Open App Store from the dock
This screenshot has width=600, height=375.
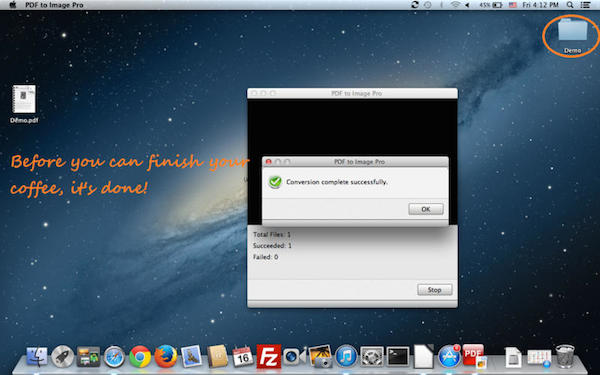click(449, 356)
